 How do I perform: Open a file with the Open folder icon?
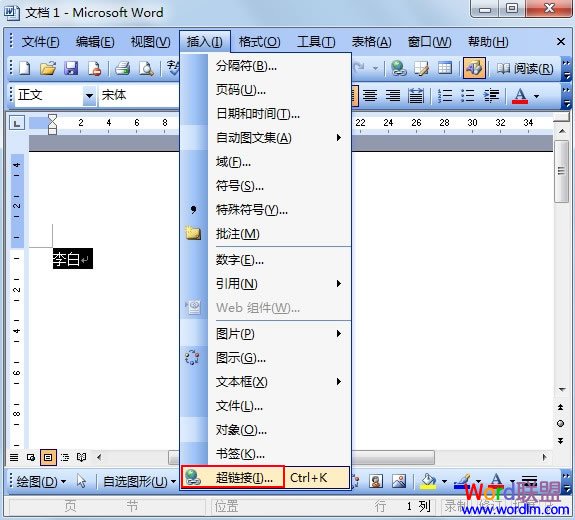[x=48, y=68]
